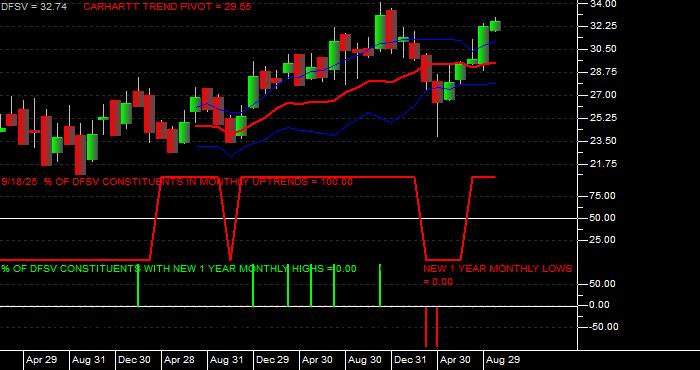Click the Apr 28 date label

coord(179,360)
